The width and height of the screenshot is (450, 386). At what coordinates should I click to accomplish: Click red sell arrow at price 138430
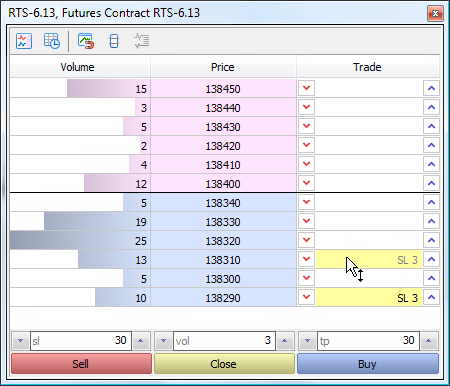306,126
